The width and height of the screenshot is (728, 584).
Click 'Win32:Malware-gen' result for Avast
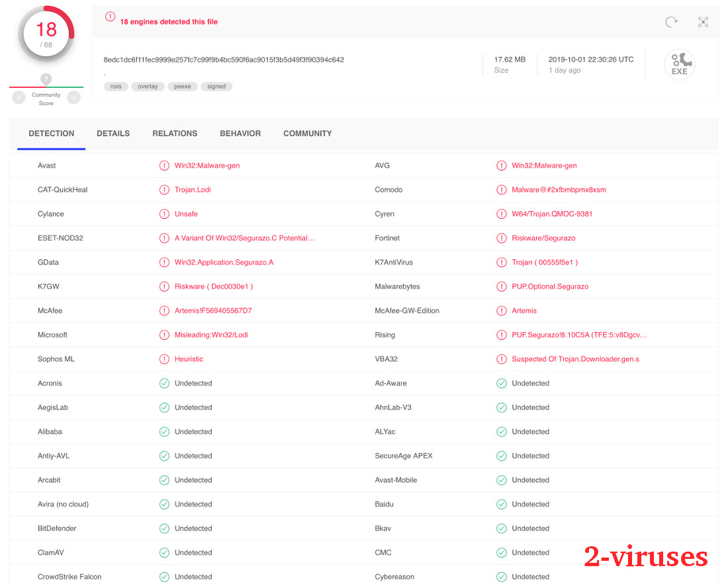pos(207,165)
